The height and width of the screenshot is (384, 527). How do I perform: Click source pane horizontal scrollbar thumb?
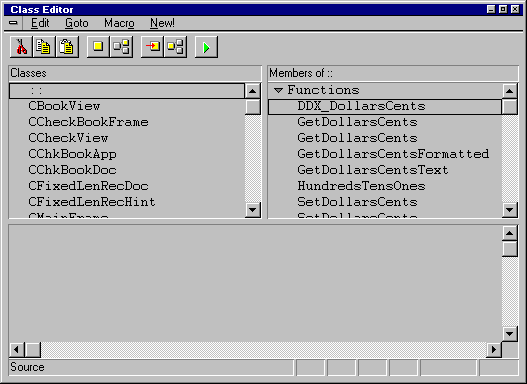coord(33,350)
